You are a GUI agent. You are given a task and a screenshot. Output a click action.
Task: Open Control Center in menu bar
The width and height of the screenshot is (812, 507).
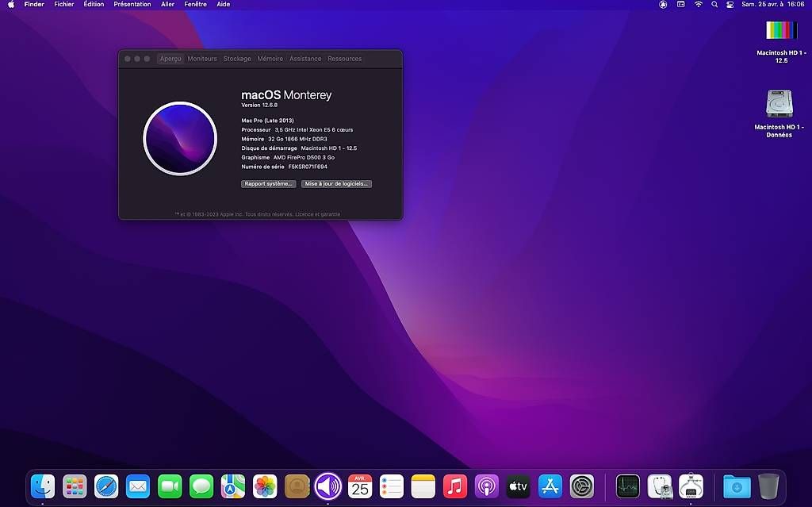coord(730,4)
